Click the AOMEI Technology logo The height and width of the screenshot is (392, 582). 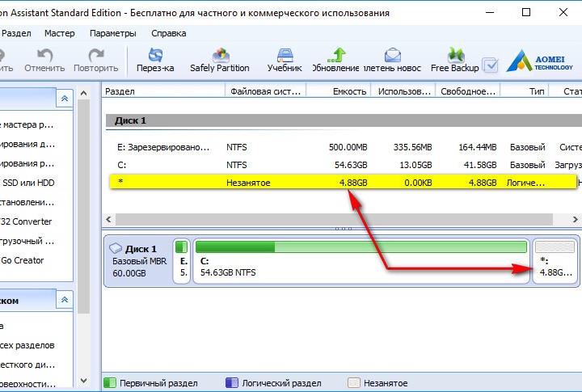pos(539,61)
